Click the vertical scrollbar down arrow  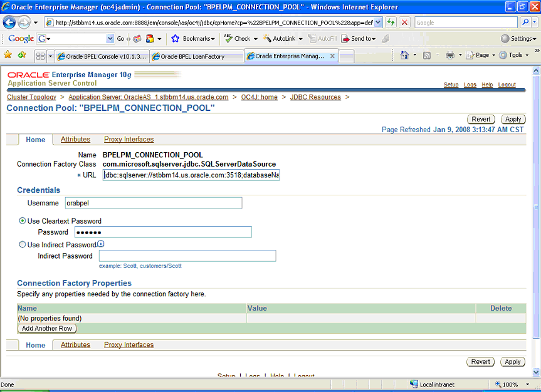coord(536,372)
